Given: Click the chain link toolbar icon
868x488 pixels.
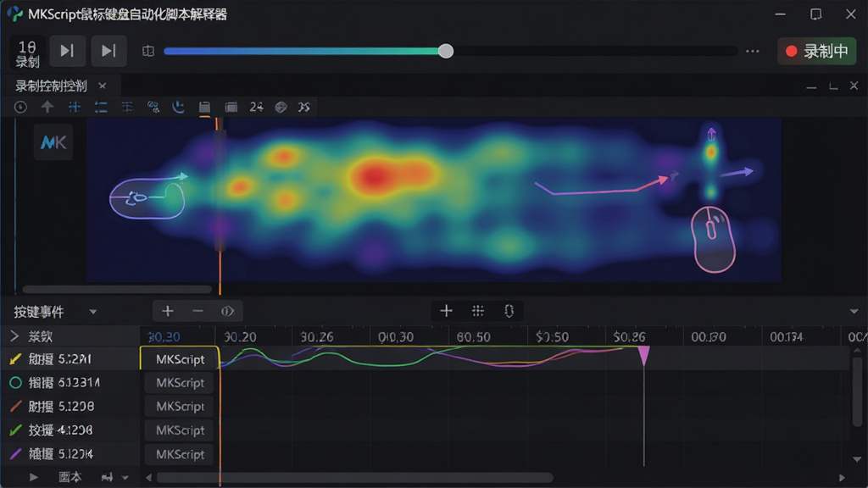Looking at the screenshot, I should [x=153, y=108].
